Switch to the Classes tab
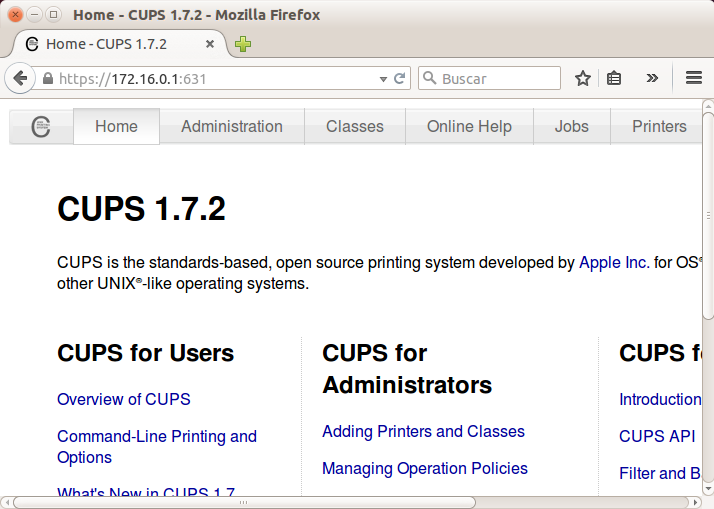 (x=355, y=127)
